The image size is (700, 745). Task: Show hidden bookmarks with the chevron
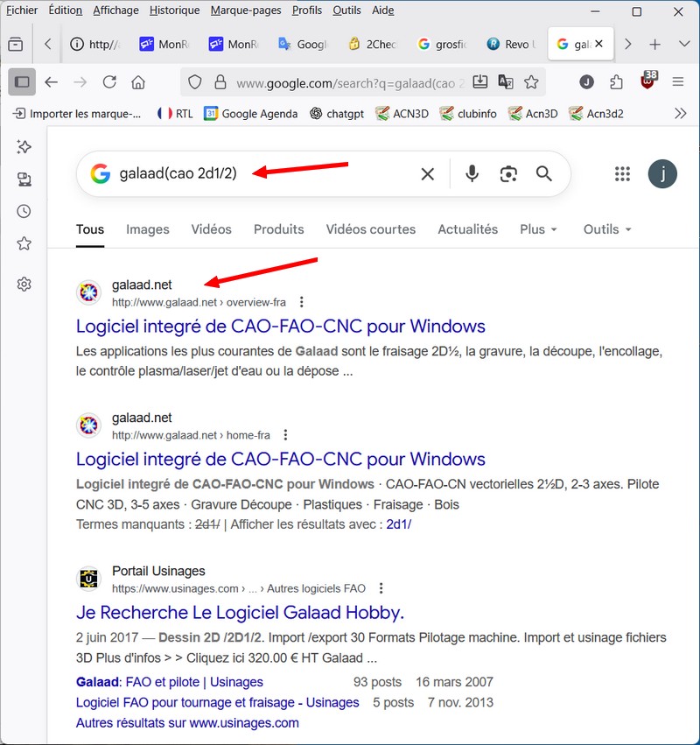[x=681, y=113]
